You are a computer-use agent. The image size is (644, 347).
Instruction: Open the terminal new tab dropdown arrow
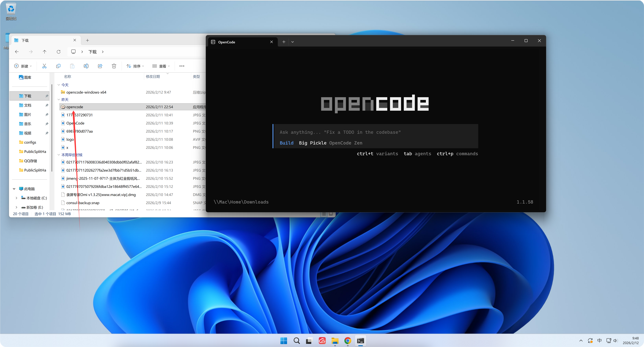pos(293,42)
